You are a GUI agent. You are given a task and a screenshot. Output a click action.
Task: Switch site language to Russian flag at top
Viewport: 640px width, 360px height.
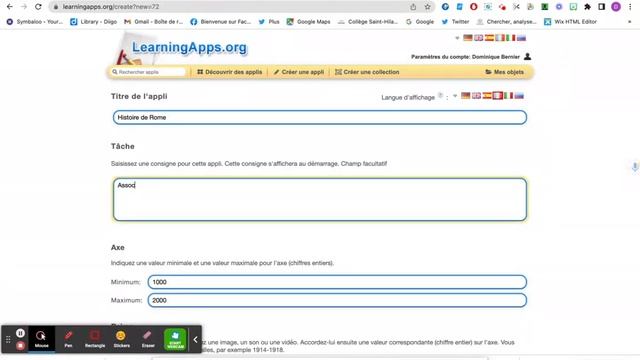coord(521,38)
